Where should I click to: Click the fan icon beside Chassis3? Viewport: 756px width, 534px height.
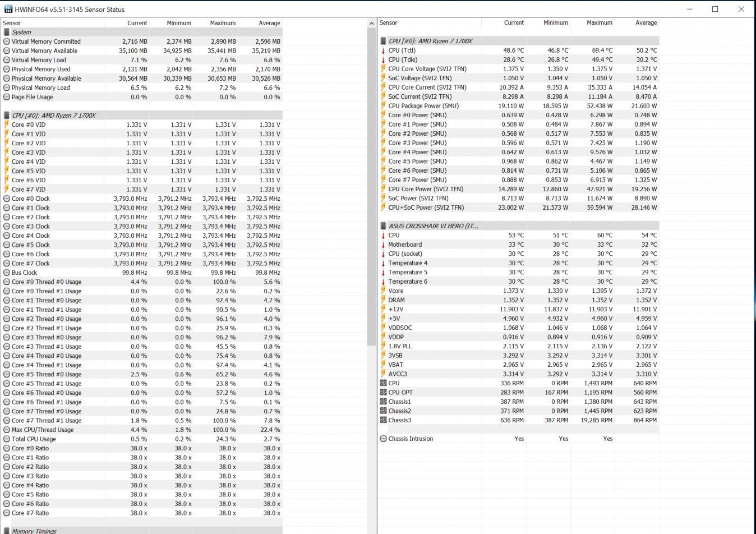(x=383, y=420)
